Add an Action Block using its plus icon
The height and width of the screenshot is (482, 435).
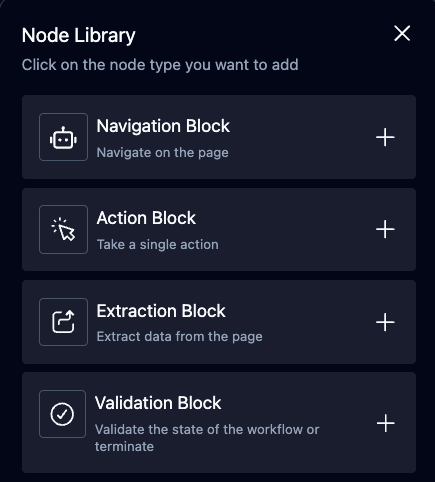coord(385,229)
